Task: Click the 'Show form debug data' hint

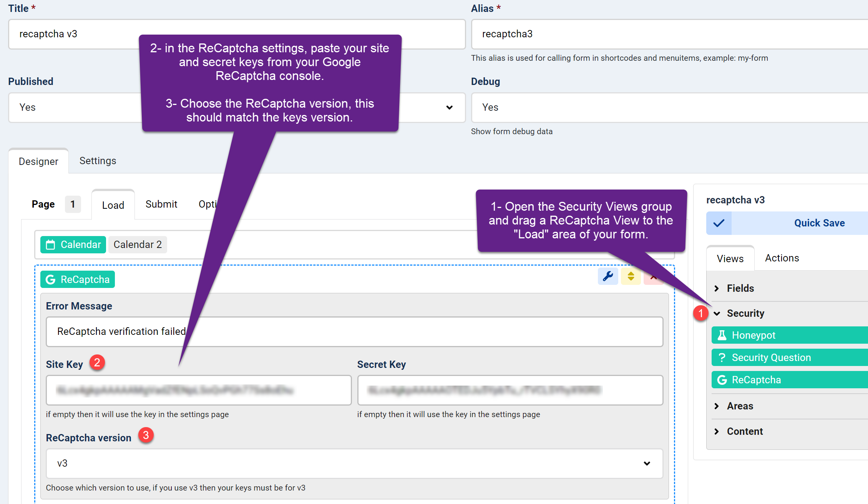Action: (x=512, y=131)
